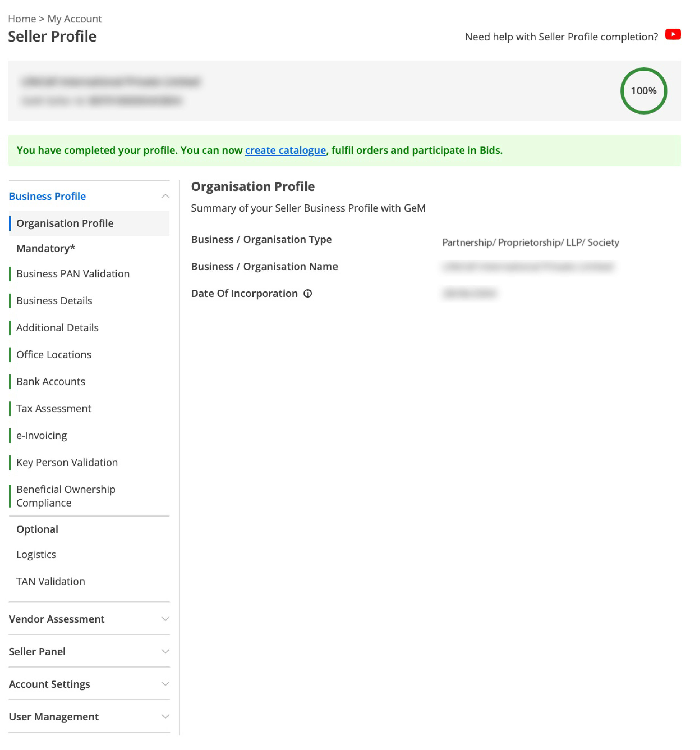The height and width of the screenshot is (750, 700).
Task: Click 'Business / Organisation Name' label
Action: [264, 267]
